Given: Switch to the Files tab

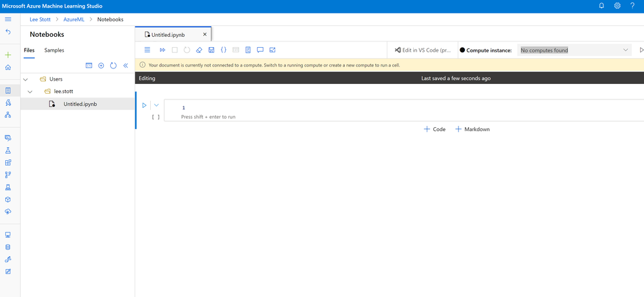Looking at the screenshot, I should (x=29, y=50).
